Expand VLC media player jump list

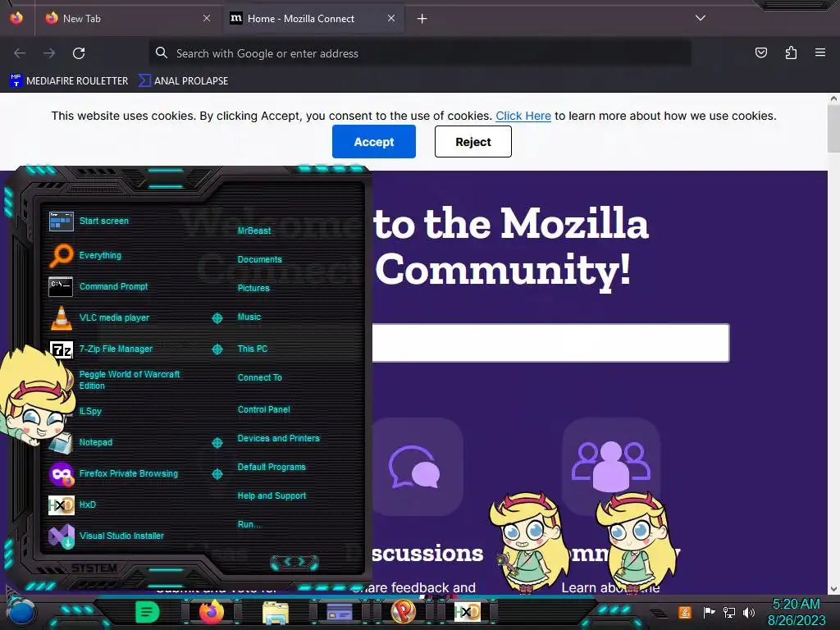click(x=217, y=318)
